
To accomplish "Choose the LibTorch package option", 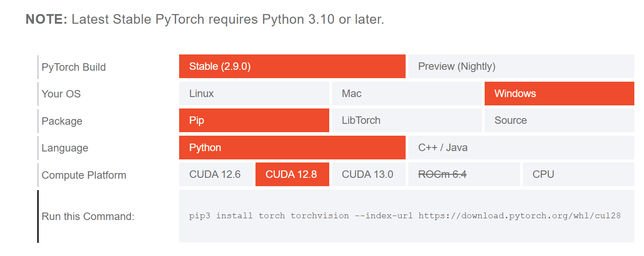I will (406, 120).
